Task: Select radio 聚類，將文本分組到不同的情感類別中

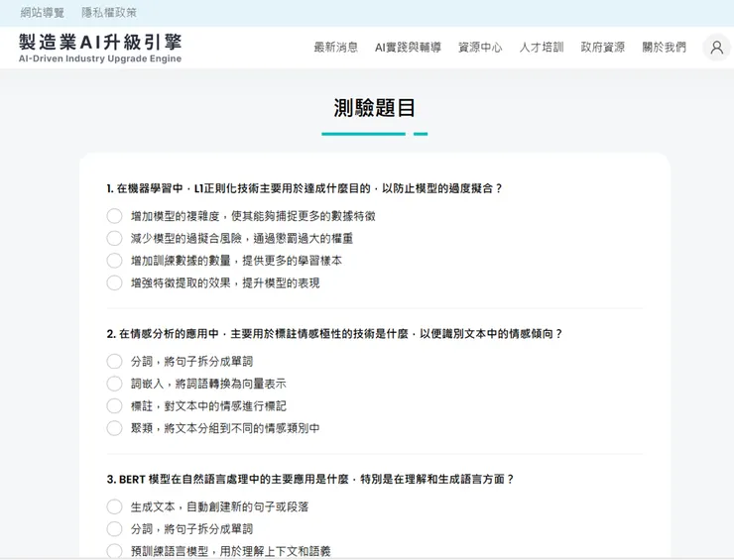Action: 114,428
